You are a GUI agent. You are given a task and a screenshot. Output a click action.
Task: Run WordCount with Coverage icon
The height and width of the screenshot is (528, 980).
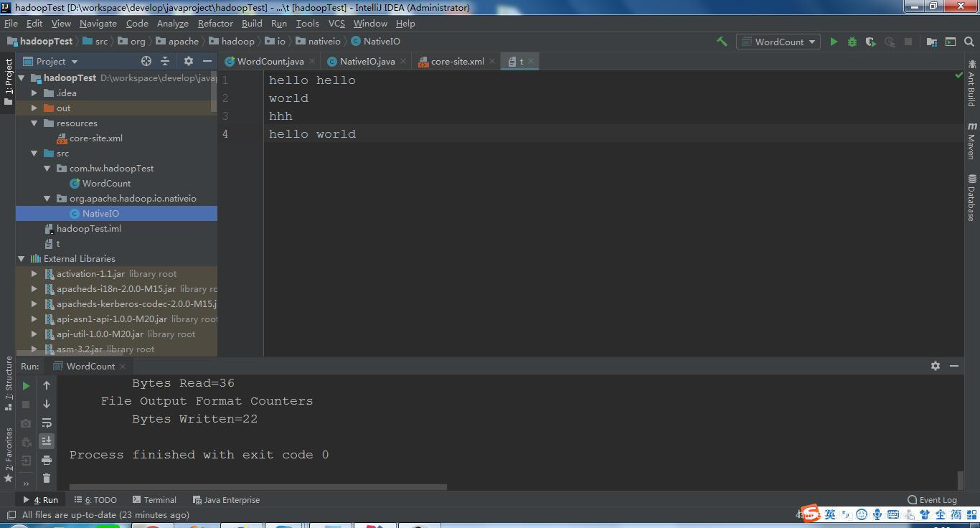pyautogui.click(x=871, y=42)
